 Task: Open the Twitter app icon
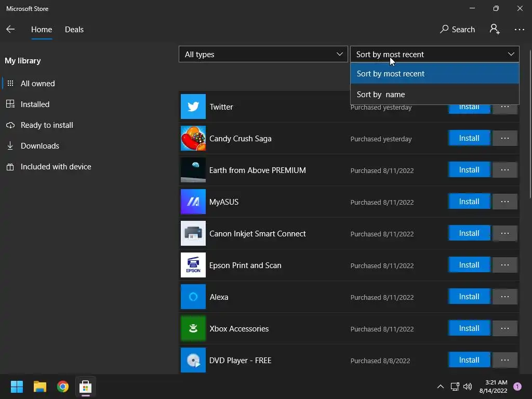[x=193, y=107]
